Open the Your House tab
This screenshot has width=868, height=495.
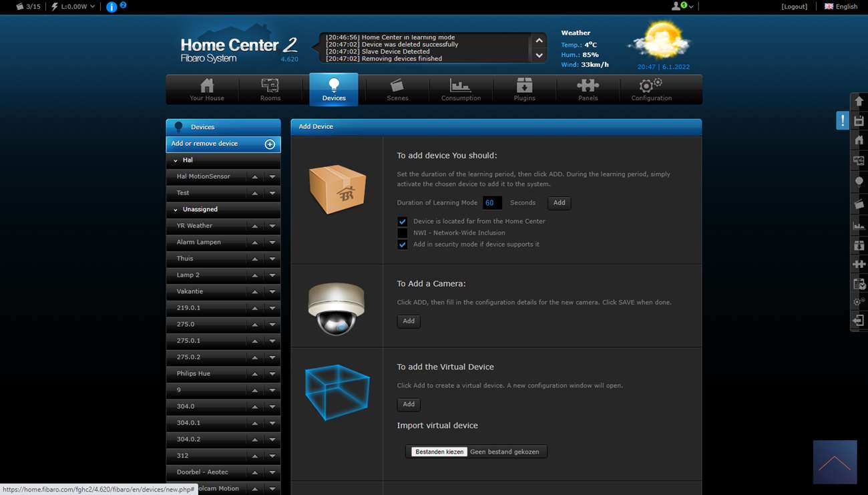(x=207, y=90)
